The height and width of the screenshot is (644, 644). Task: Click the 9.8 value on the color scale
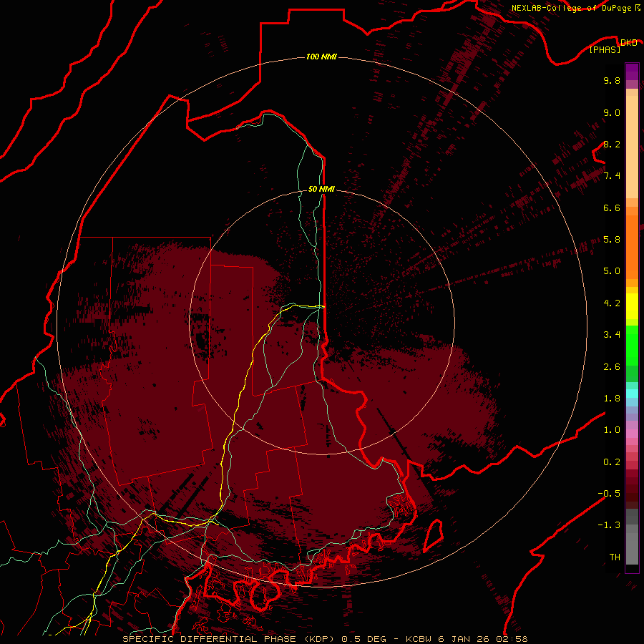(612, 80)
